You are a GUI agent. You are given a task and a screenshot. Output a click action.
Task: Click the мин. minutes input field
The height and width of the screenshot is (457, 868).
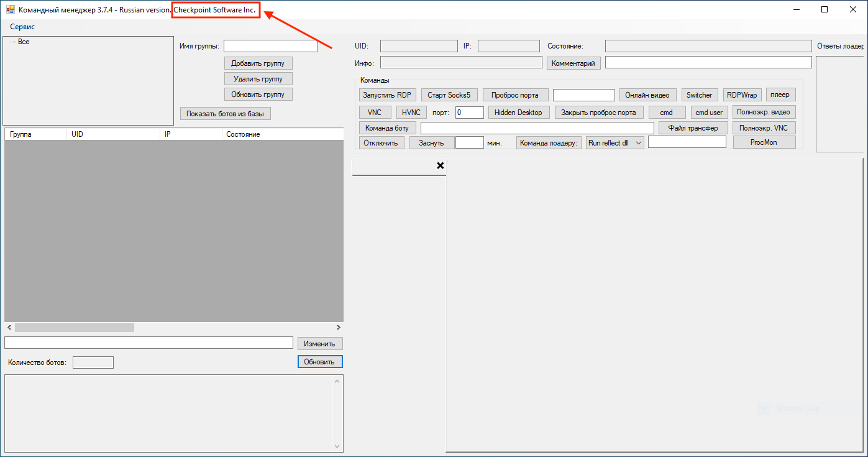pos(470,142)
